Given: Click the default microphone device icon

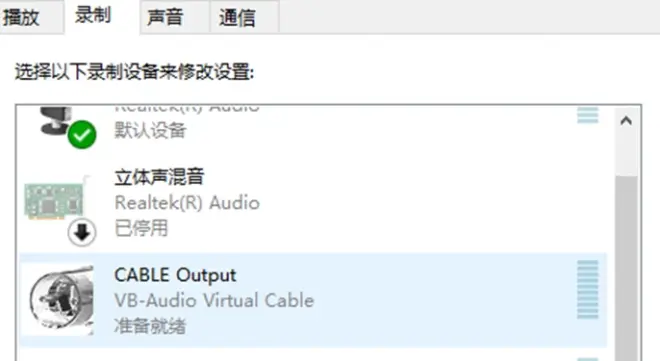Looking at the screenshot, I should click(x=56, y=121).
